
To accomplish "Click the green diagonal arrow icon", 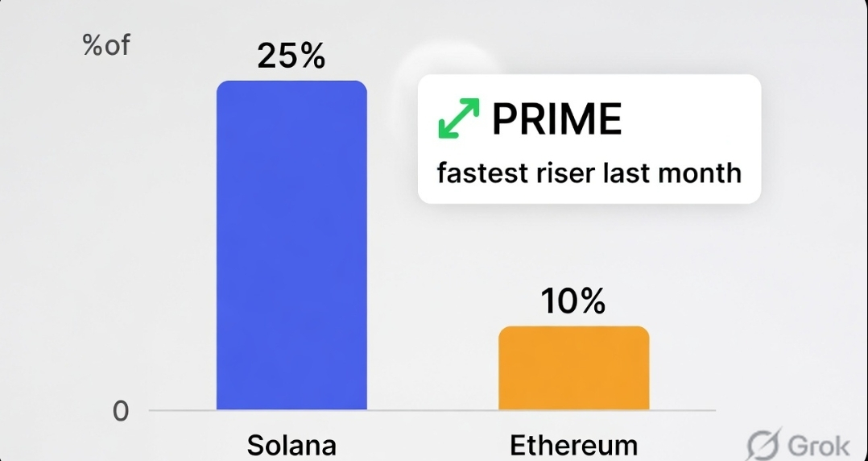I will [x=458, y=118].
